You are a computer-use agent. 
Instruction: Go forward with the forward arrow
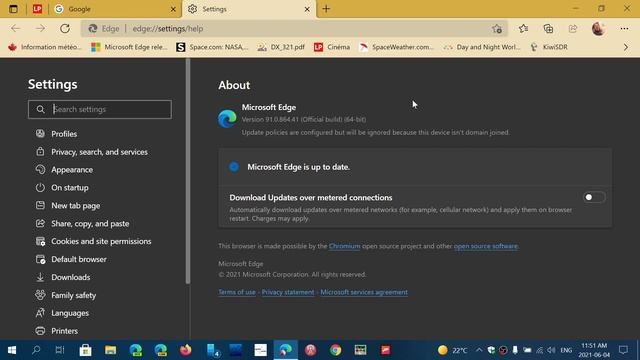[40, 29]
